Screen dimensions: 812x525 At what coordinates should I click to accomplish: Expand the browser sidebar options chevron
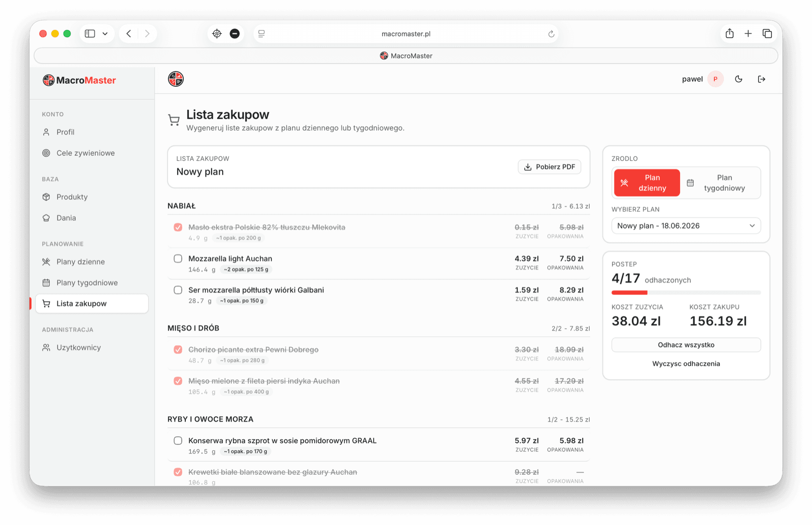coord(105,34)
